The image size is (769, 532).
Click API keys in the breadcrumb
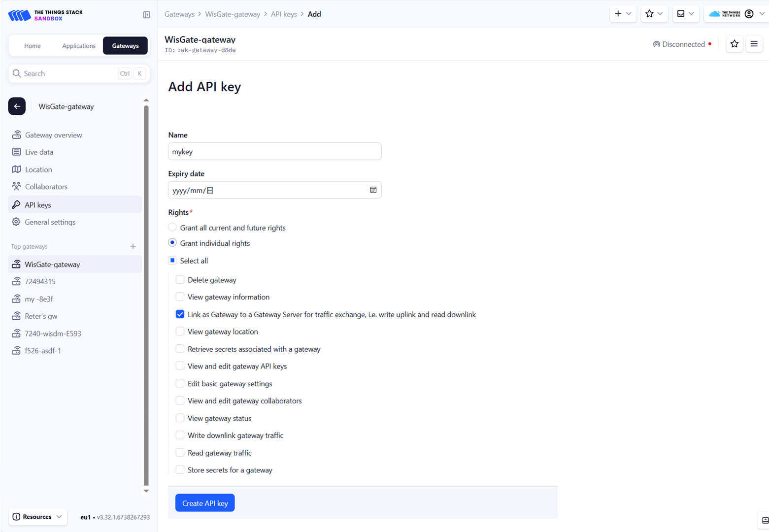click(284, 14)
